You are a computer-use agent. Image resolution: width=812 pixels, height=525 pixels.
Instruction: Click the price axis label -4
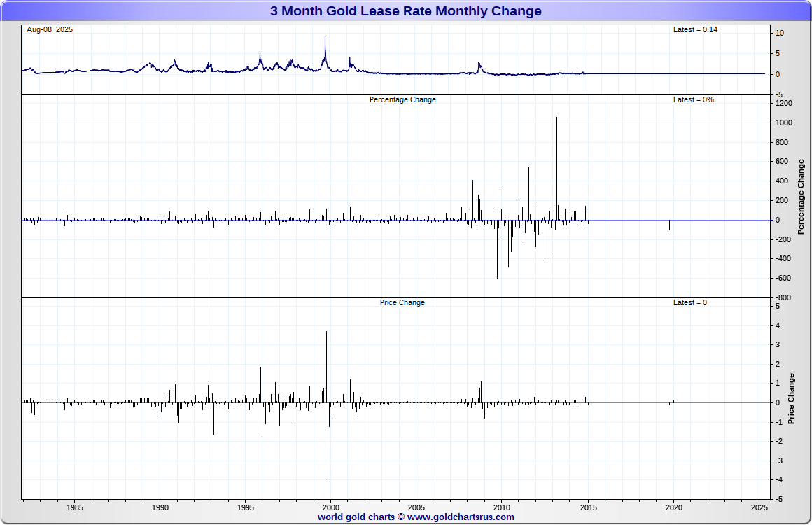778,480
